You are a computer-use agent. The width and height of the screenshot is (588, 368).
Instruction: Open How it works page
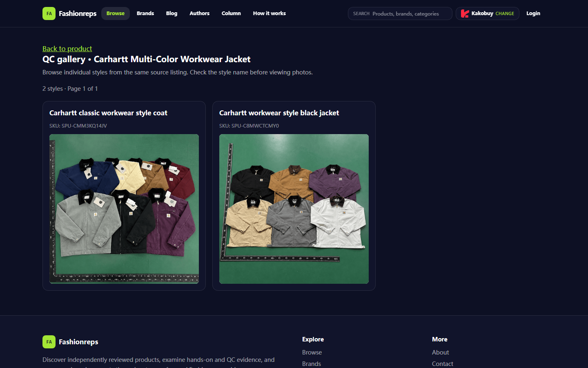pyautogui.click(x=269, y=13)
